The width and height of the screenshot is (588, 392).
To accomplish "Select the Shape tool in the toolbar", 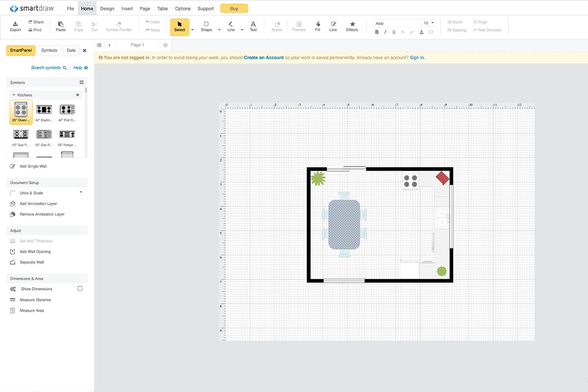I will pyautogui.click(x=206, y=26).
